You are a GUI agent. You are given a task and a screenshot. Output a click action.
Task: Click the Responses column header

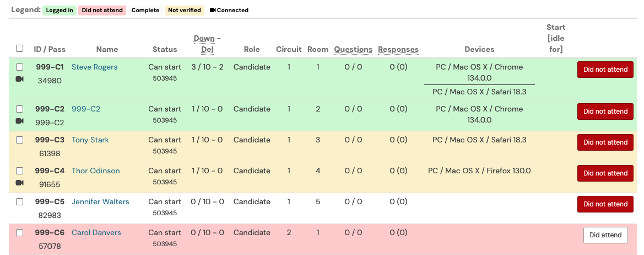click(x=398, y=49)
